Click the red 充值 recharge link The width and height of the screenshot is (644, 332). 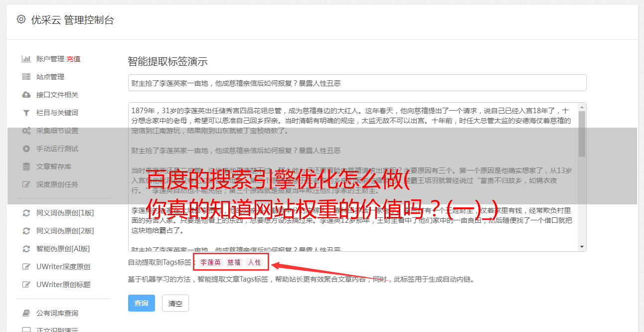73,59
